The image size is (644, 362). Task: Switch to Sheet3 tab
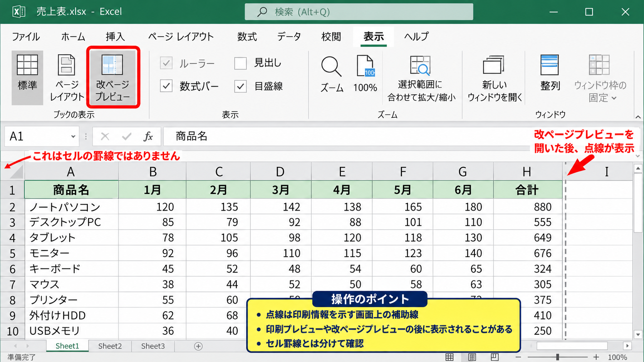click(153, 346)
